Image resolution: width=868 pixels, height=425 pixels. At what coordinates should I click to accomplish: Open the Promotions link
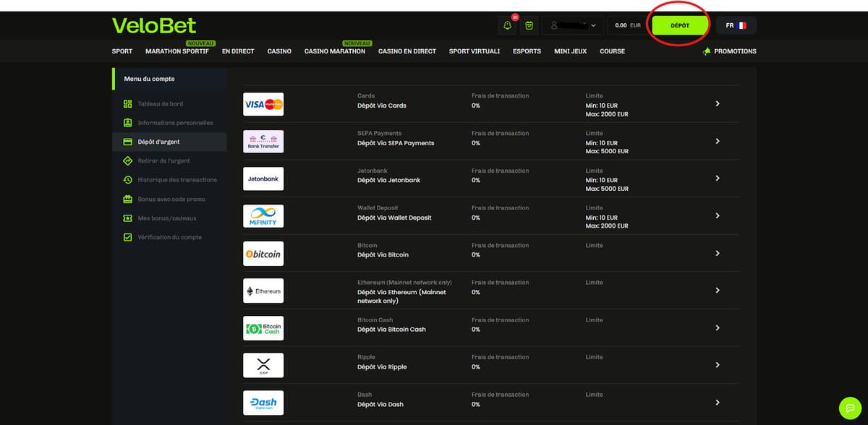729,51
